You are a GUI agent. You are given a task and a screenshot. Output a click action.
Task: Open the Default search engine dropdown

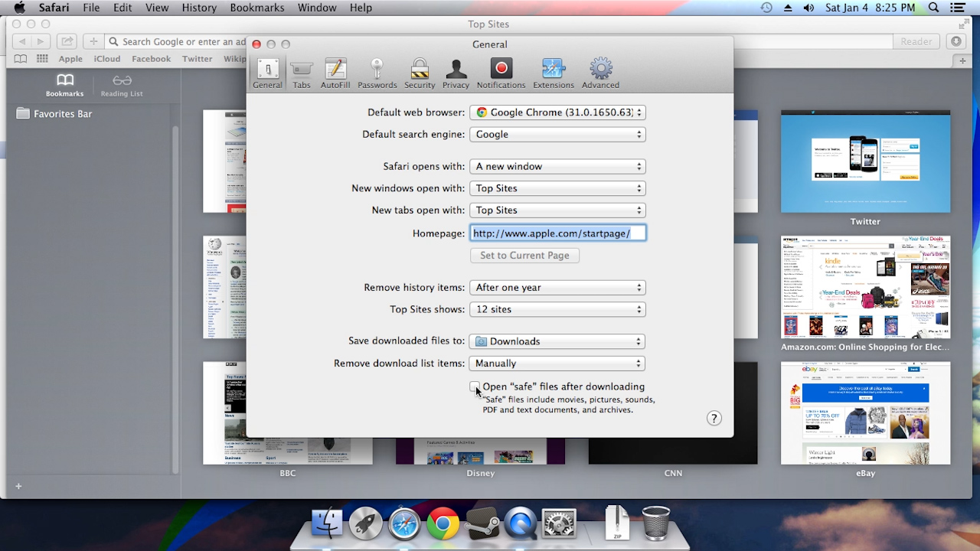(x=557, y=135)
